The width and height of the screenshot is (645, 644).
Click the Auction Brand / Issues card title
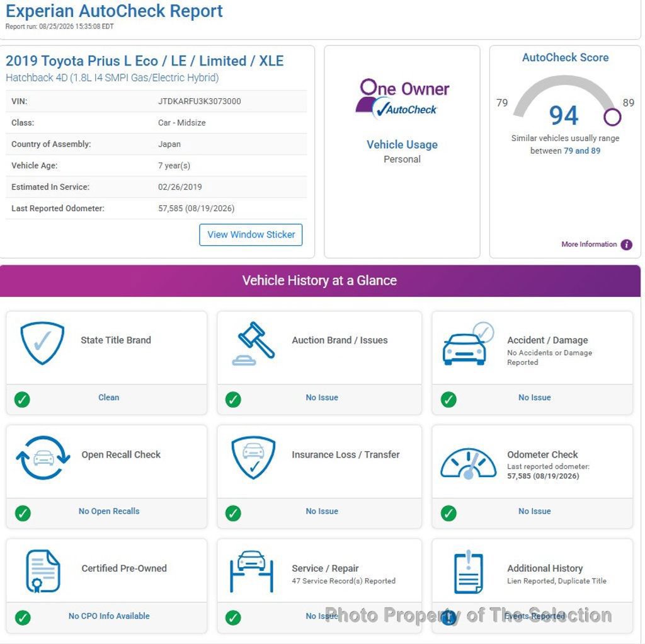(x=340, y=340)
